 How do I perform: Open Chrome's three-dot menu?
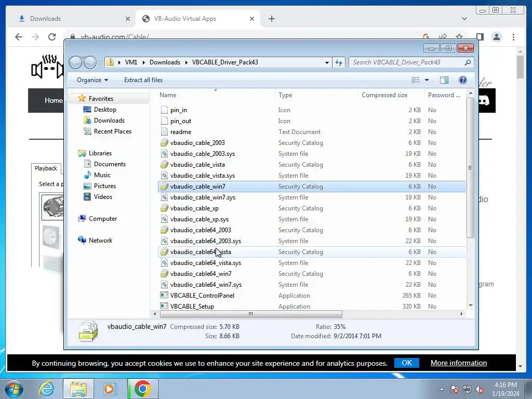(x=513, y=37)
